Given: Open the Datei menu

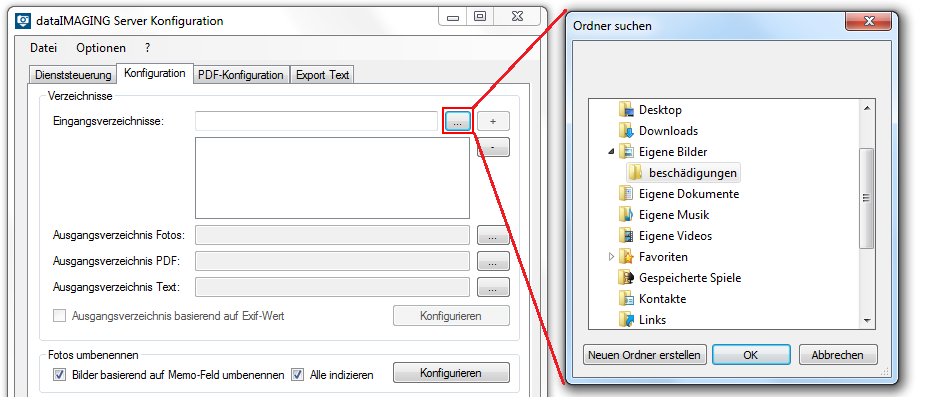Looking at the screenshot, I should click(43, 48).
